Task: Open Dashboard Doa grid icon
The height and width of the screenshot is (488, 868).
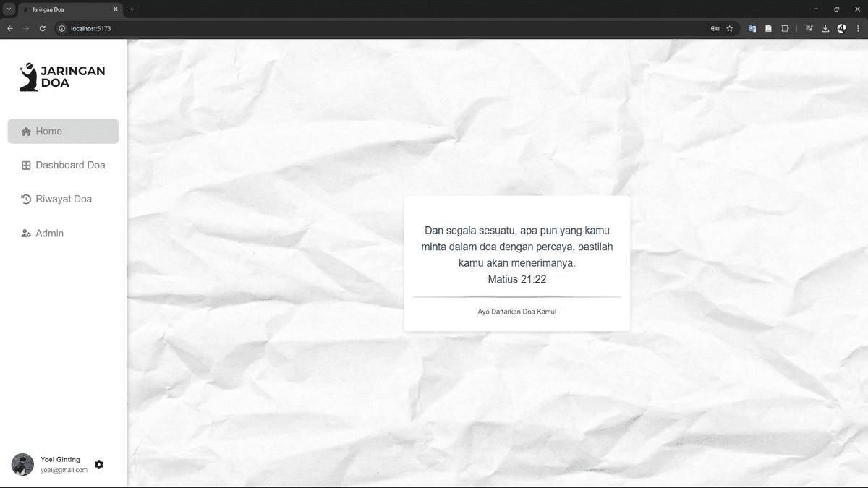Action: point(26,166)
